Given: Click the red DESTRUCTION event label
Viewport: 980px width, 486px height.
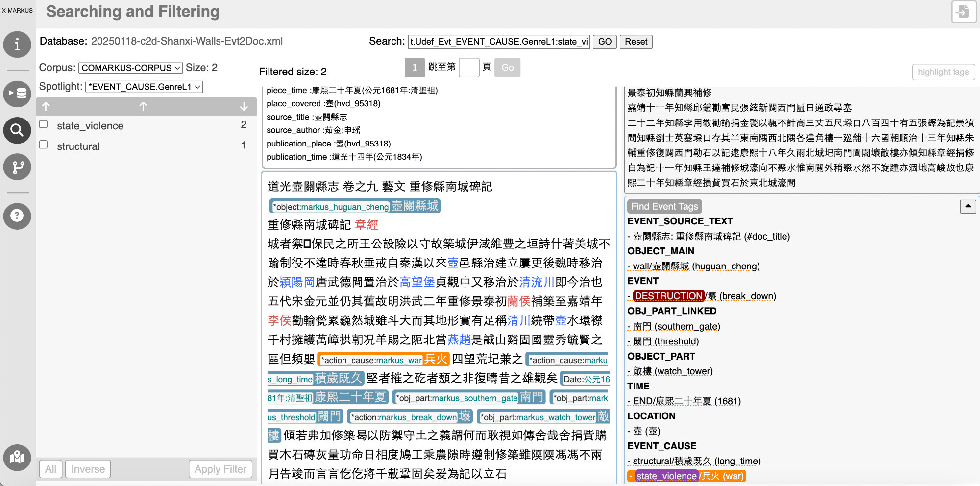Looking at the screenshot, I should [668, 296].
